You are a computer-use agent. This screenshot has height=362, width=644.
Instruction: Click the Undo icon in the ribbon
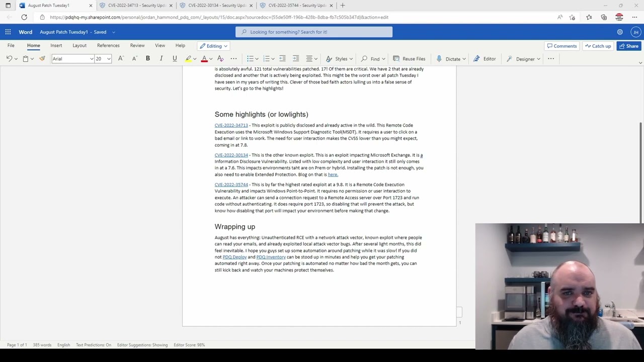9,59
